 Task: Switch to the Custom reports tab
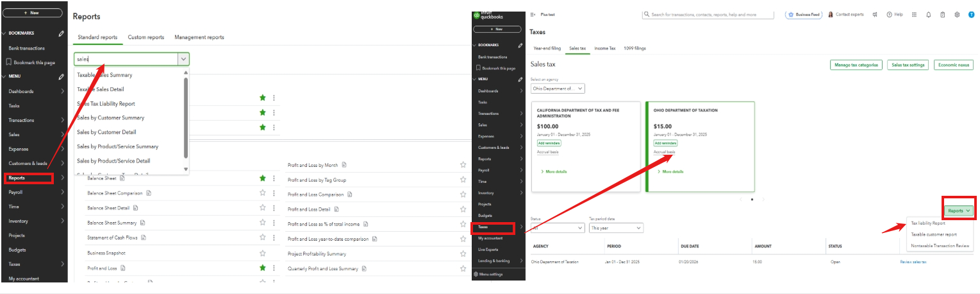click(x=146, y=37)
